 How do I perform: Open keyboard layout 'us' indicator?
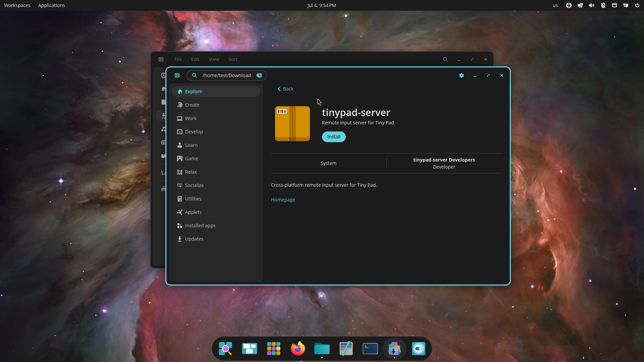pyautogui.click(x=555, y=5)
